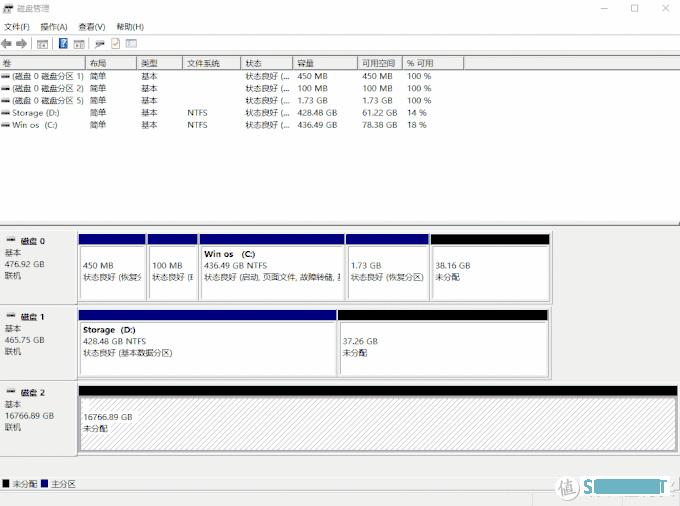Open the 帮助(H) menu
The width and height of the screenshot is (680, 506).
(x=130, y=27)
